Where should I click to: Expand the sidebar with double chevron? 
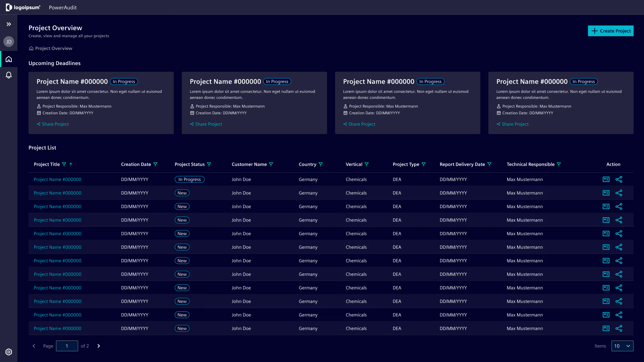pos(9,24)
